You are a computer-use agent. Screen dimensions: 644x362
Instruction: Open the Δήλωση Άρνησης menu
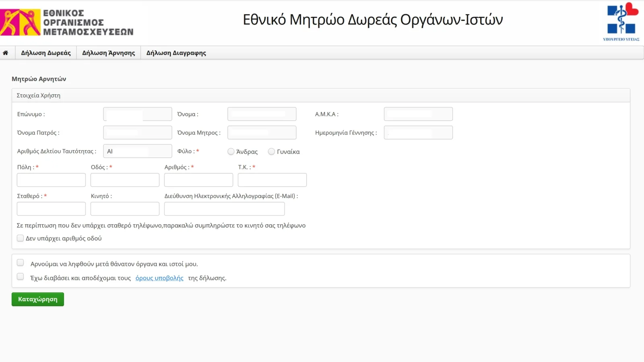[109, 53]
